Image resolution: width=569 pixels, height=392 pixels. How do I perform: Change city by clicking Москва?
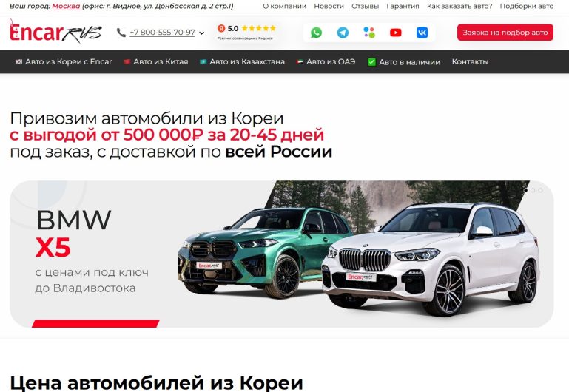pyautogui.click(x=66, y=6)
